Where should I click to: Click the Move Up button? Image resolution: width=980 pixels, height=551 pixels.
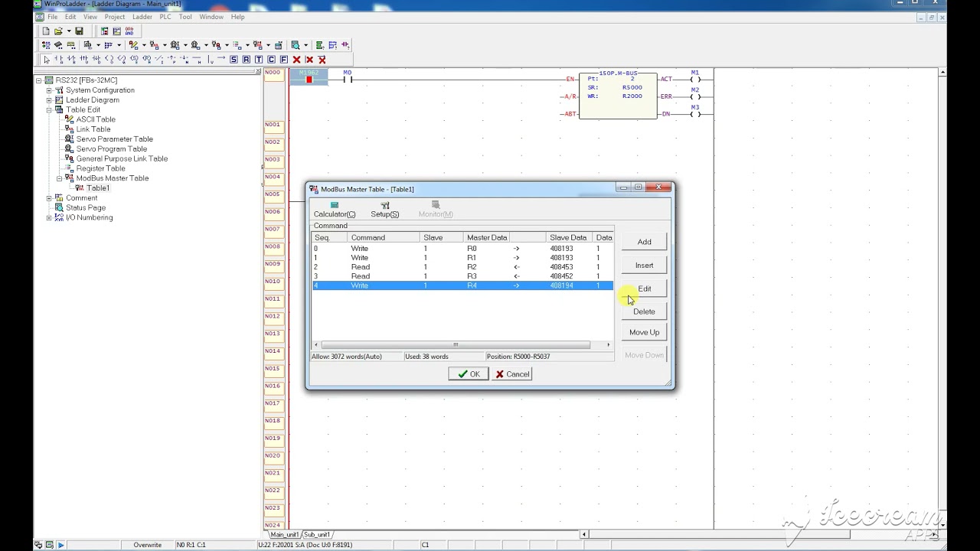pyautogui.click(x=645, y=332)
